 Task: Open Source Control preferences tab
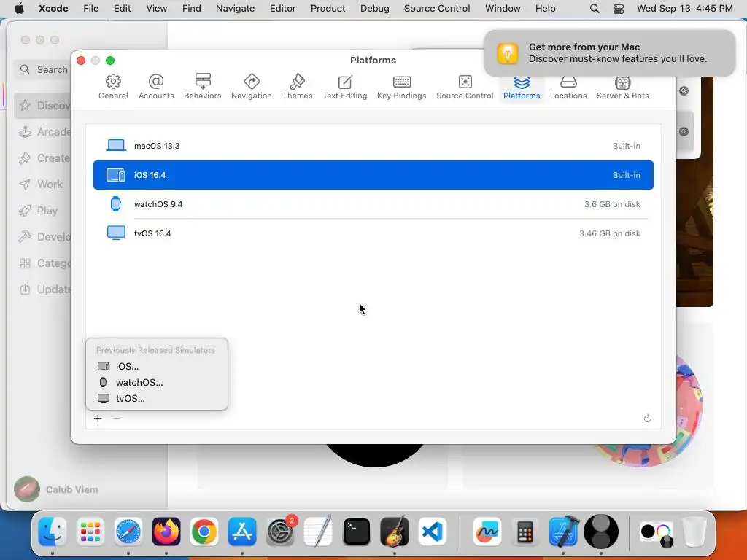[465, 87]
